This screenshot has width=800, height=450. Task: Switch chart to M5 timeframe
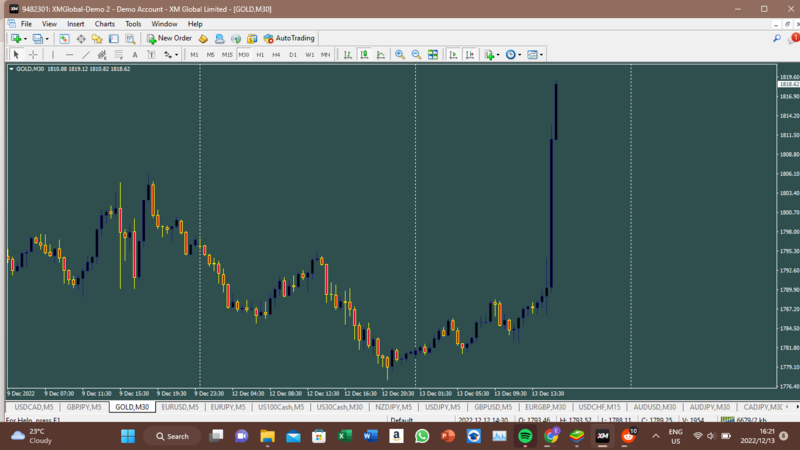tap(210, 55)
